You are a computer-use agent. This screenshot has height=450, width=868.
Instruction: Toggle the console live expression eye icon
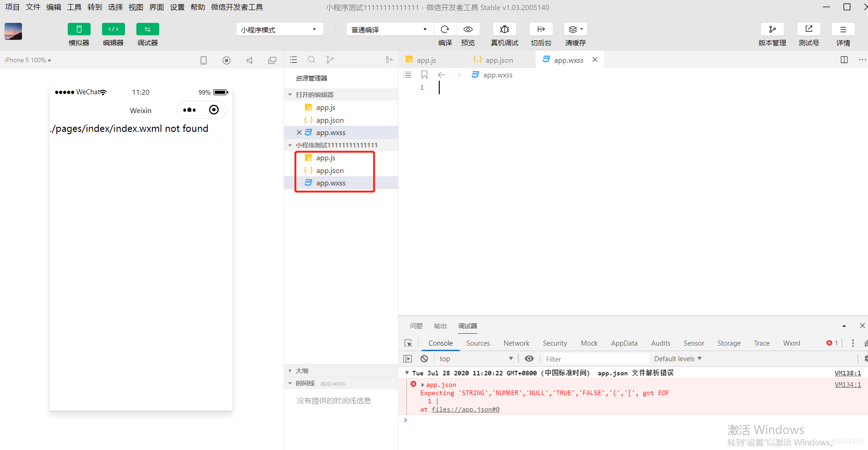(x=529, y=359)
